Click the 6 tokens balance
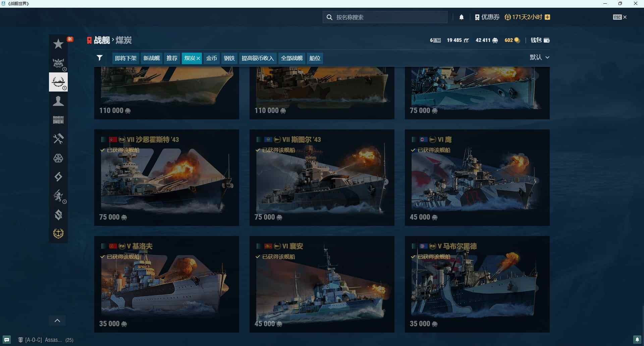The image size is (644, 346). point(435,40)
